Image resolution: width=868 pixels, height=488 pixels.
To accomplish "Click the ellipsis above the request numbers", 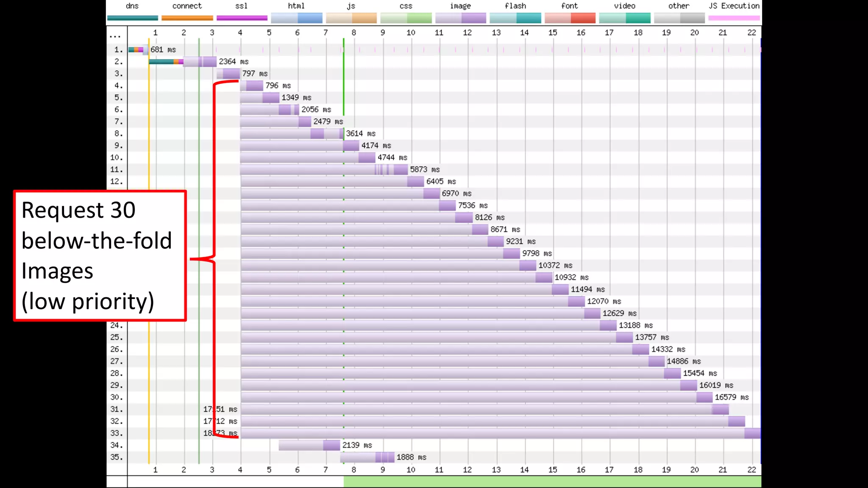I will click(115, 36).
